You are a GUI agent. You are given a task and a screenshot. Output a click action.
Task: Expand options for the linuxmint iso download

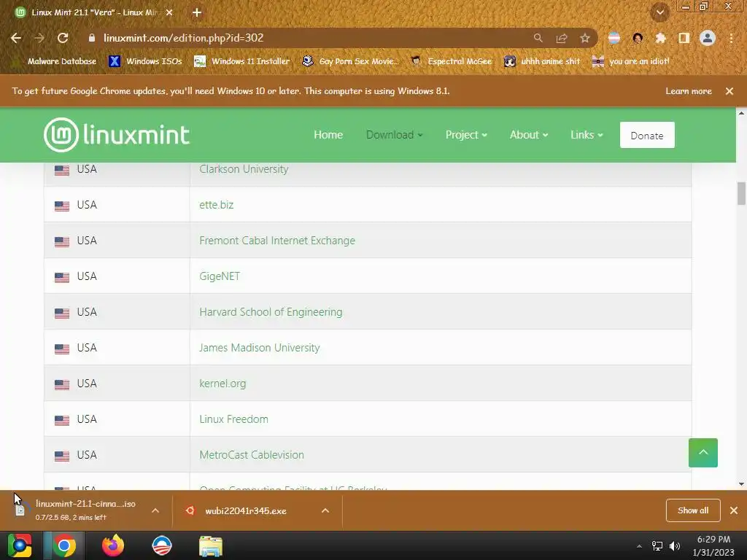pyautogui.click(x=155, y=510)
